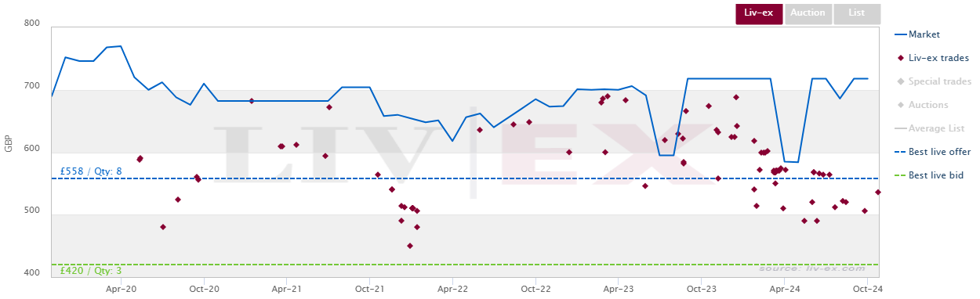Hide Best live offer line
The width and height of the screenshot is (980, 299).
click(x=933, y=152)
